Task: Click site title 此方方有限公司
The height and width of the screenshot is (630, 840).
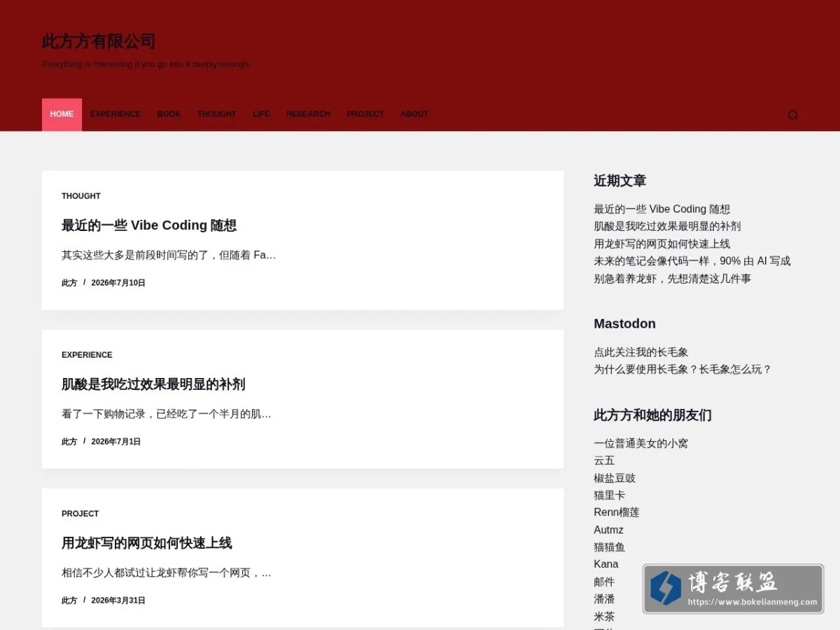Action: [x=99, y=41]
